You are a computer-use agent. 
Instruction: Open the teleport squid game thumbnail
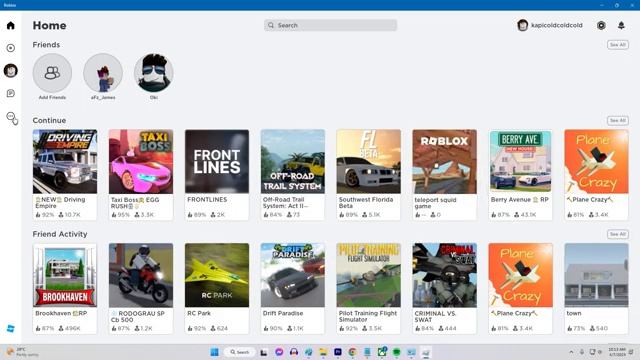pos(444,162)
